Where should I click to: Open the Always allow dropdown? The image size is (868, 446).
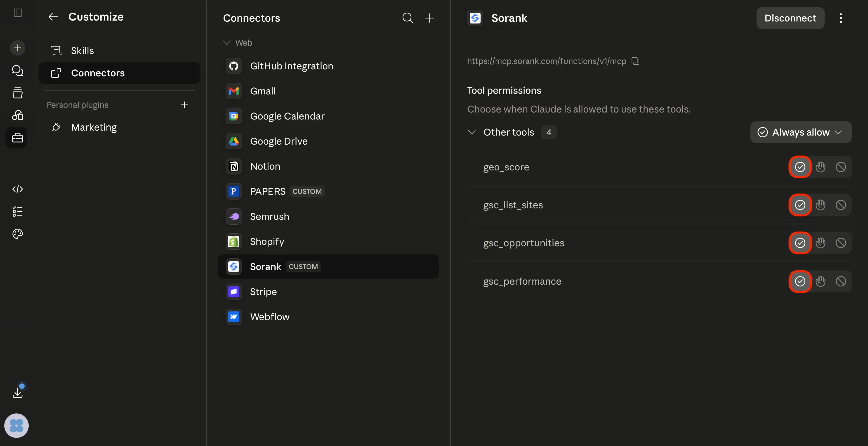pos(801,132)
